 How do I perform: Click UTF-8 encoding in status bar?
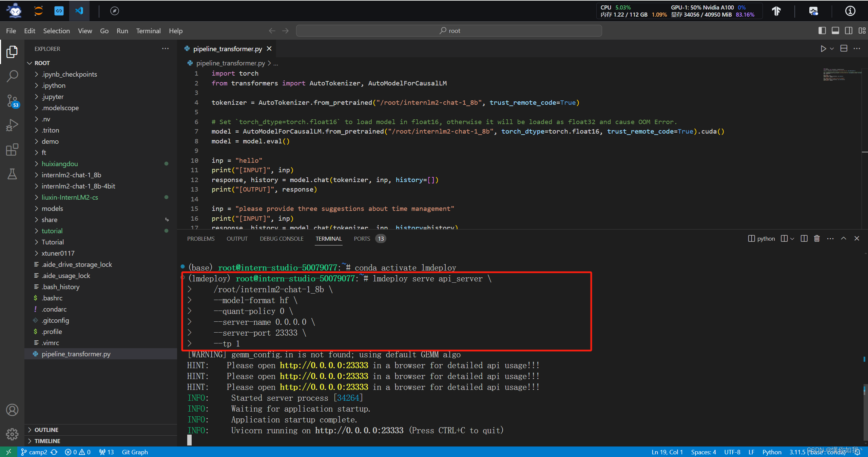[x=732, y=452]
